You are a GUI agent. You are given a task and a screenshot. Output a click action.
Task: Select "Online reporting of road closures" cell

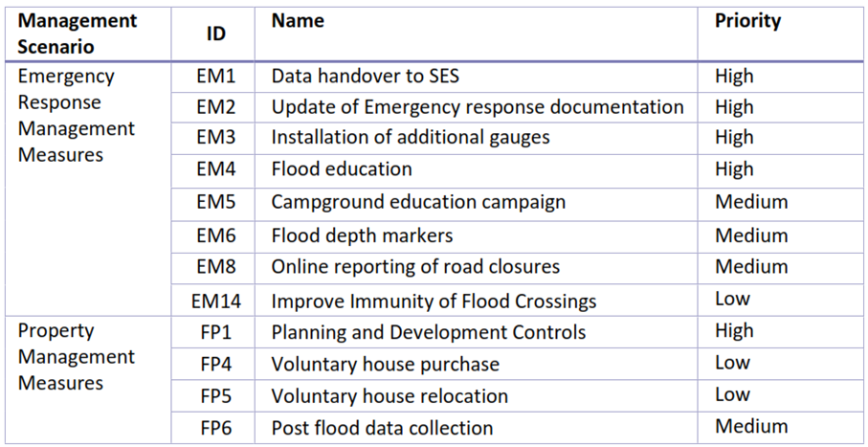pyautogui.click(x=415, y=267)
